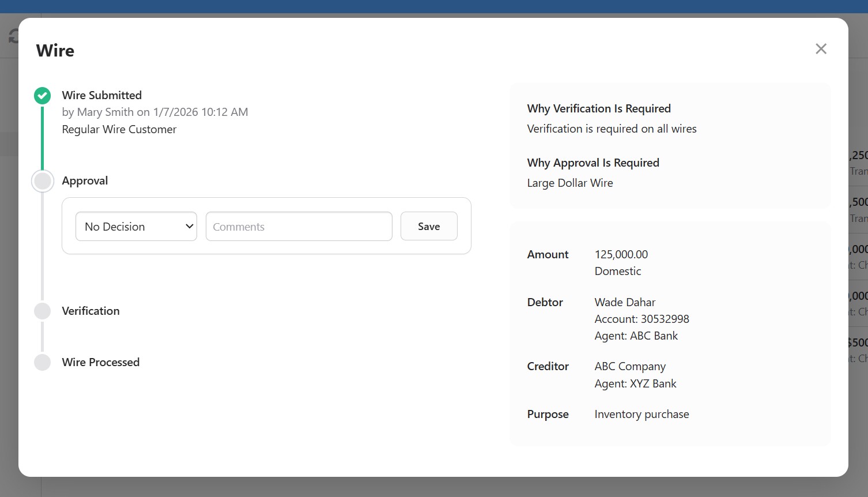Click the Wire Processed step circle
Viewport: 868px width, 497px height.
pos(42,363)
